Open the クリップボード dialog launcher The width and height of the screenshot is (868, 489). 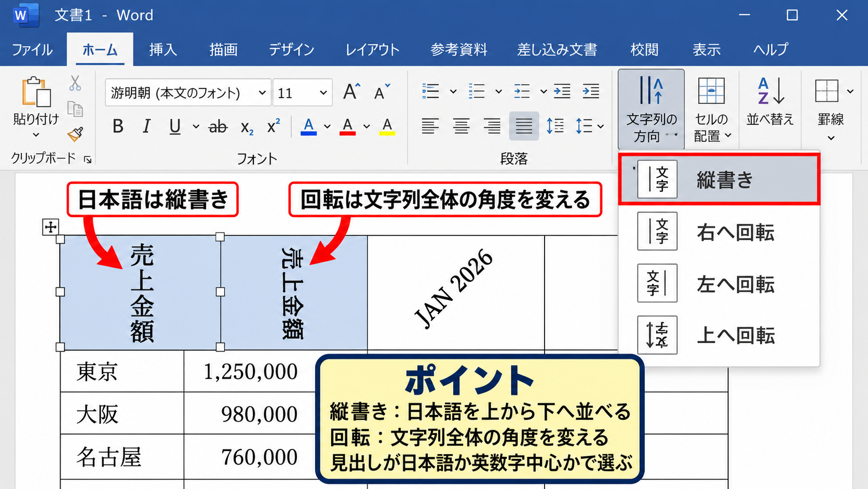click(x=88, y=160)
